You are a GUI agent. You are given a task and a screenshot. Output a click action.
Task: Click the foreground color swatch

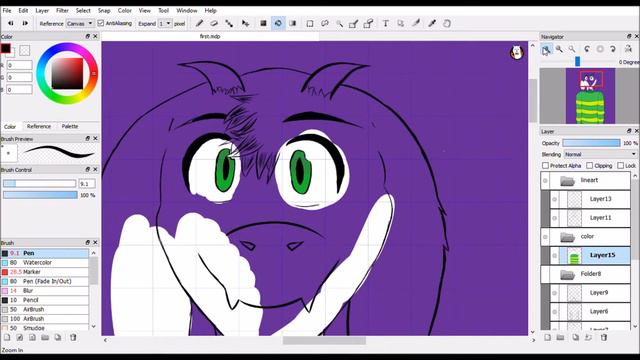click(6, 49)
